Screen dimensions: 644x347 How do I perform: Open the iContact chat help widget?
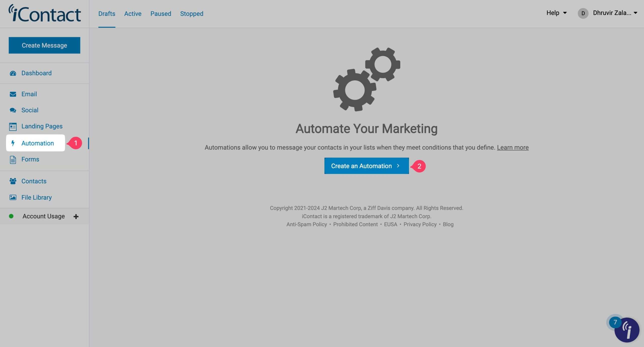pyautogui.click(x=626, y=330)
